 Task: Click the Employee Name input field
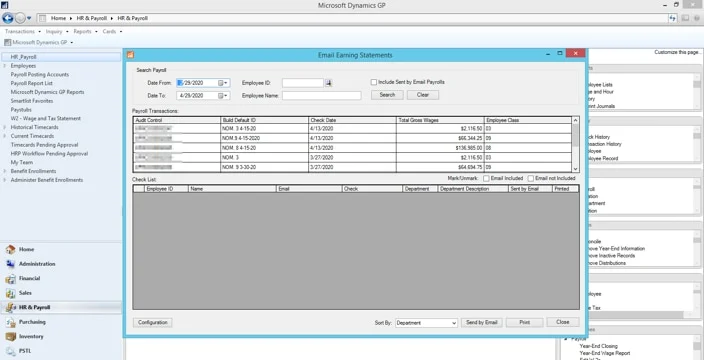321,96
